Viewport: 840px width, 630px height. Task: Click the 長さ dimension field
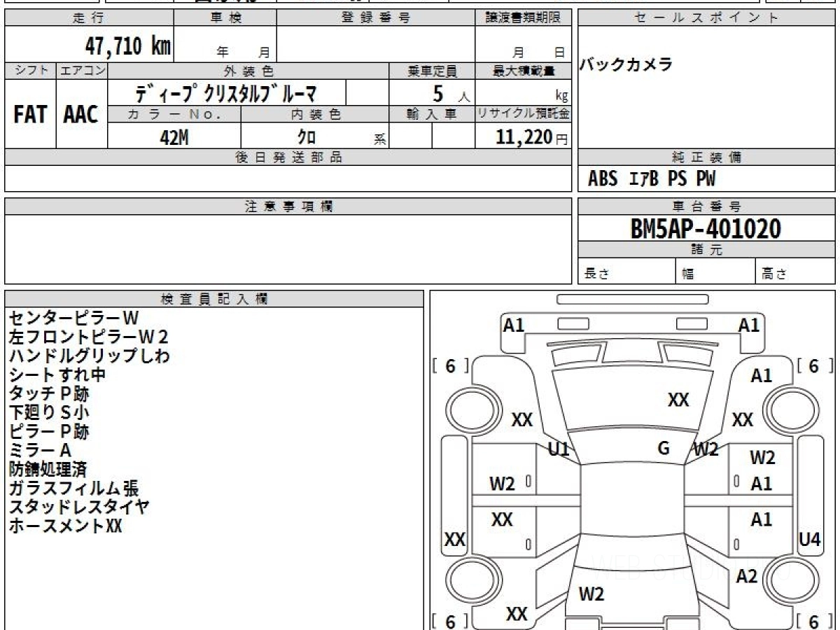point(626,272)
